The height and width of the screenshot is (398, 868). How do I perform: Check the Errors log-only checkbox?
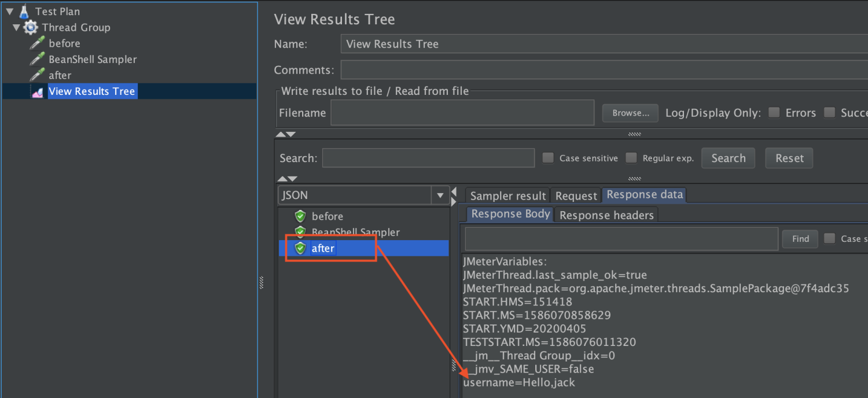point(774,113)
